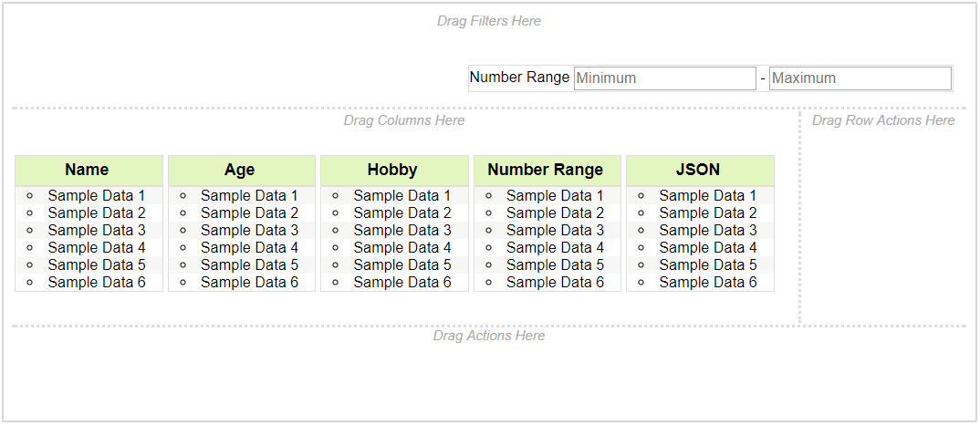This screenshot has width=980, height=425.
Task: Click Sample Data 1 under Name
Action: point(97,195)
